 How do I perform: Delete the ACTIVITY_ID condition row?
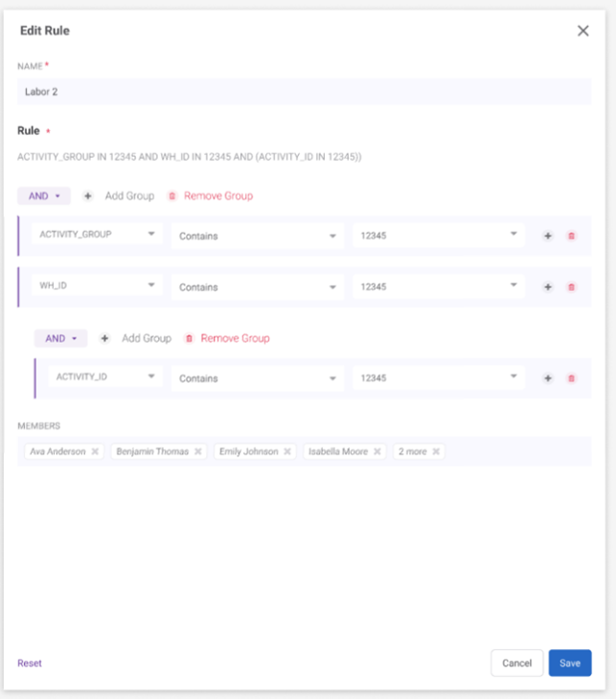click(572, 378)
